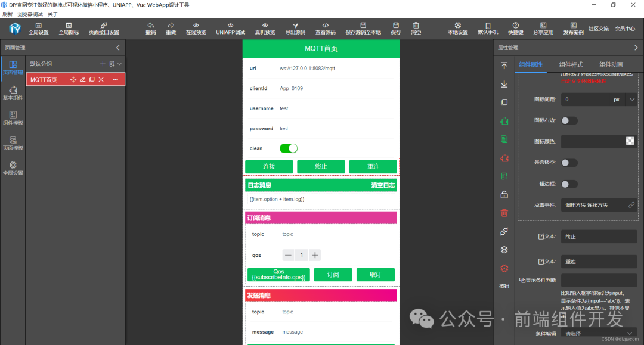Viewport: 644px width, 345px height.
Task: Select 页面模板 page templates sidebar item
Action: point(13,143)
